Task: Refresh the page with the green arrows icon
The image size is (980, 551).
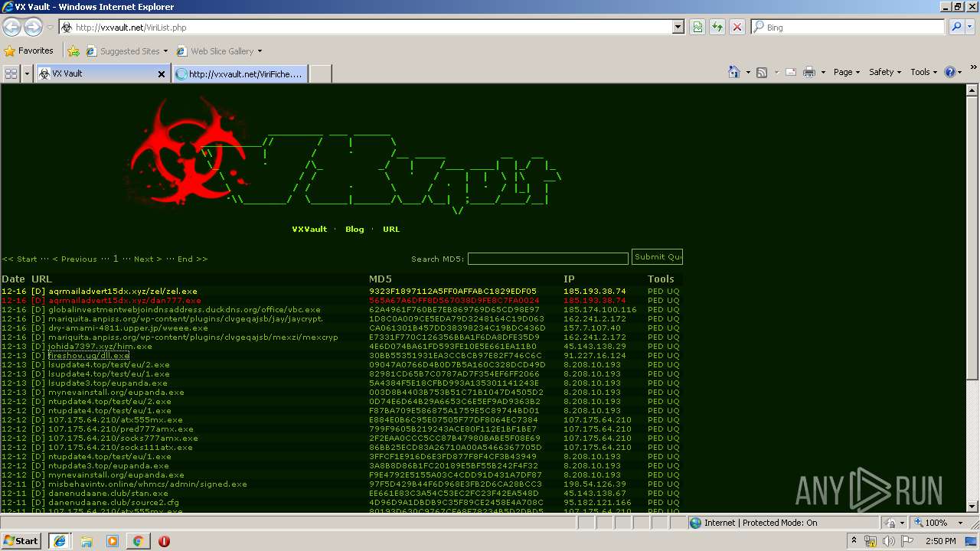Action: tap(717, 27)
